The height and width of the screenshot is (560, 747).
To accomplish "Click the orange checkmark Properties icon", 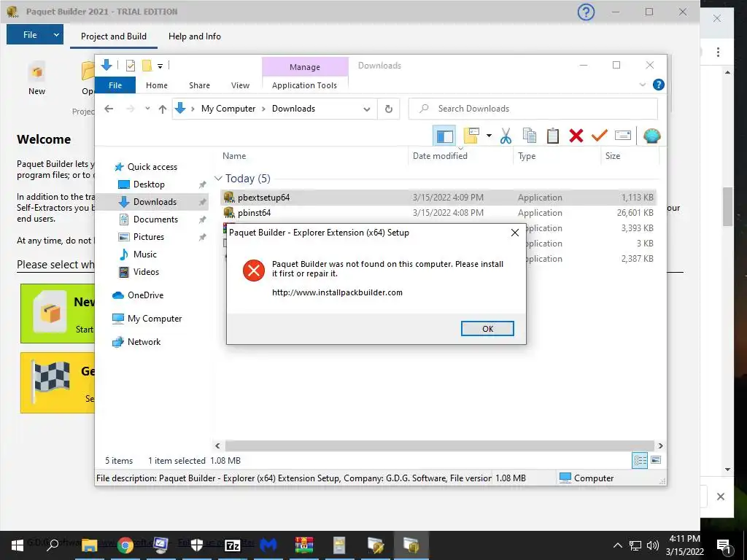I will [600, 136].
